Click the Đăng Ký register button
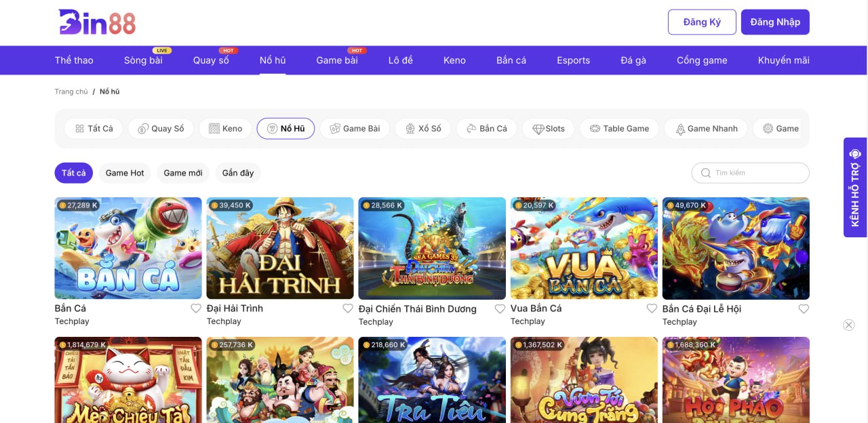 [702, 22]
